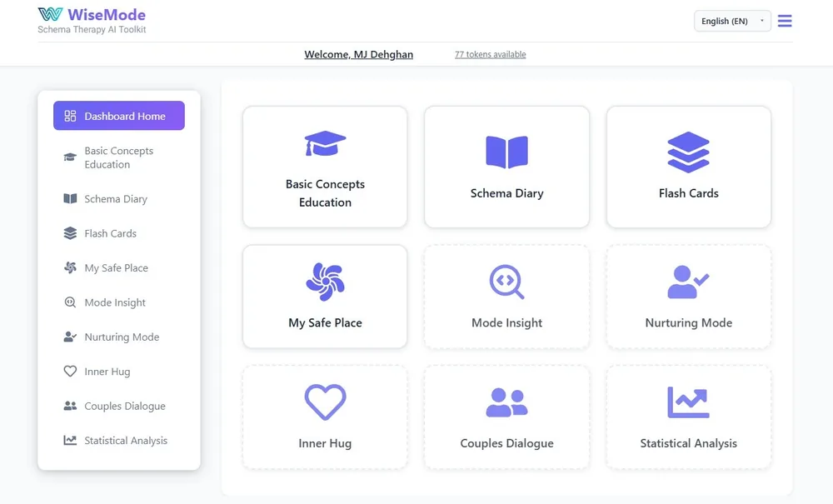Open the Nurturing Mode card label
The image size is (833, 504).
point(689,323)
